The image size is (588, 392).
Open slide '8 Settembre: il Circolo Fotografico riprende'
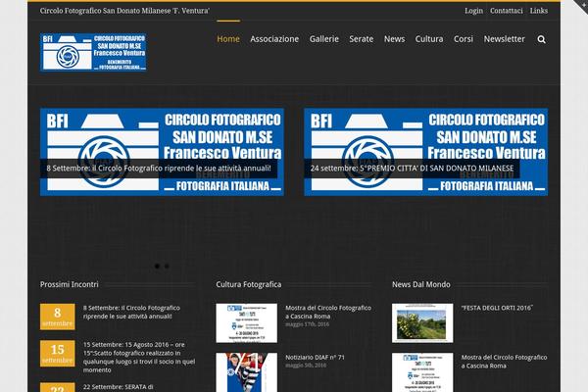click(161, 168)
